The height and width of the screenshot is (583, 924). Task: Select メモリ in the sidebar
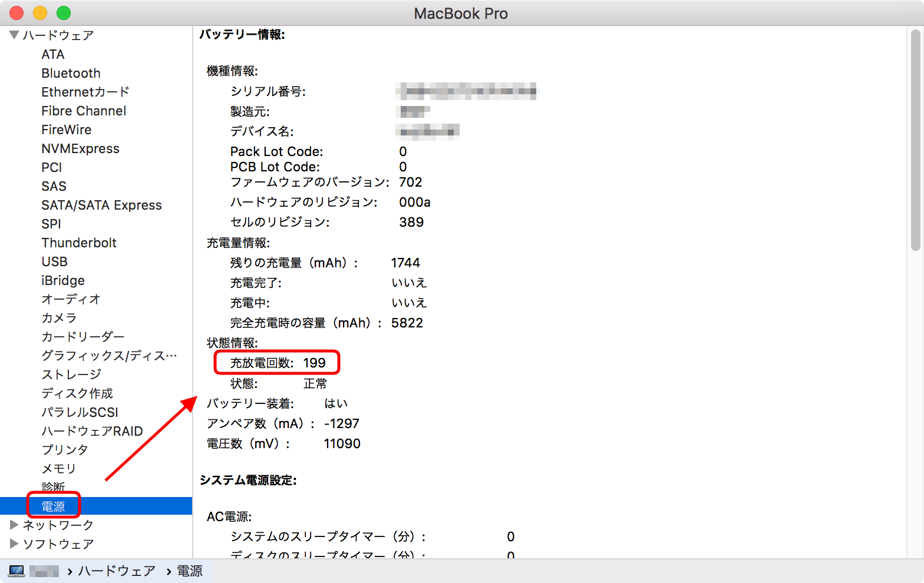tap(59, 469)
